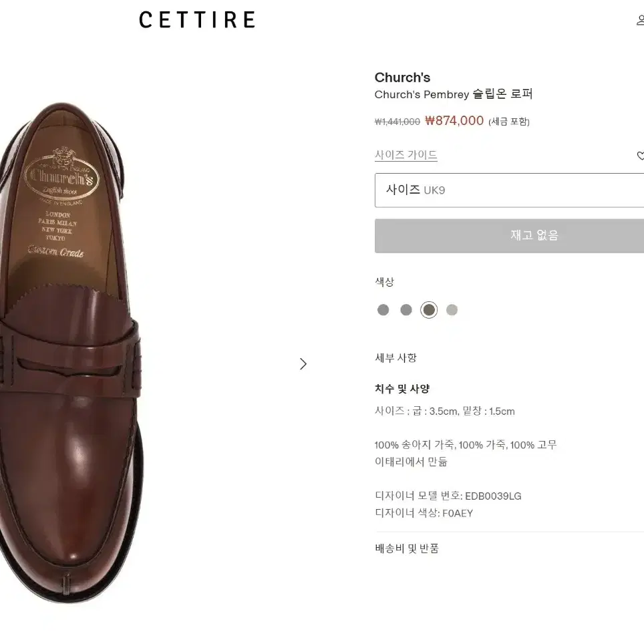Choose the selected brown color circle

tap(429, 310)
